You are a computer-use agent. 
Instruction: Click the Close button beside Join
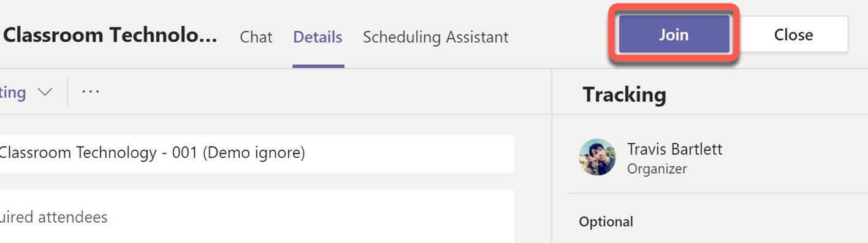(793, 34)
